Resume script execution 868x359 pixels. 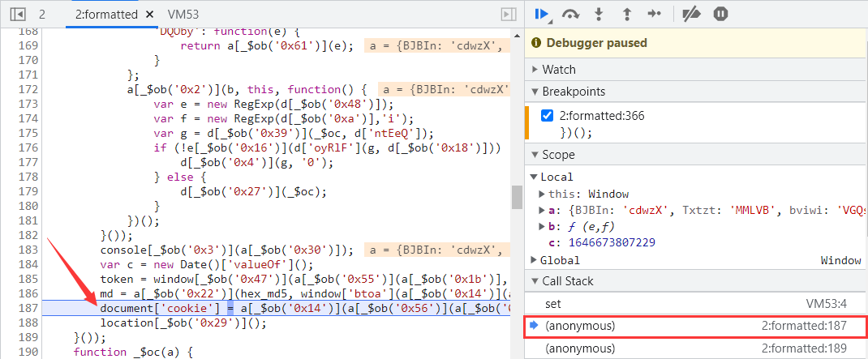click(542, 14)
